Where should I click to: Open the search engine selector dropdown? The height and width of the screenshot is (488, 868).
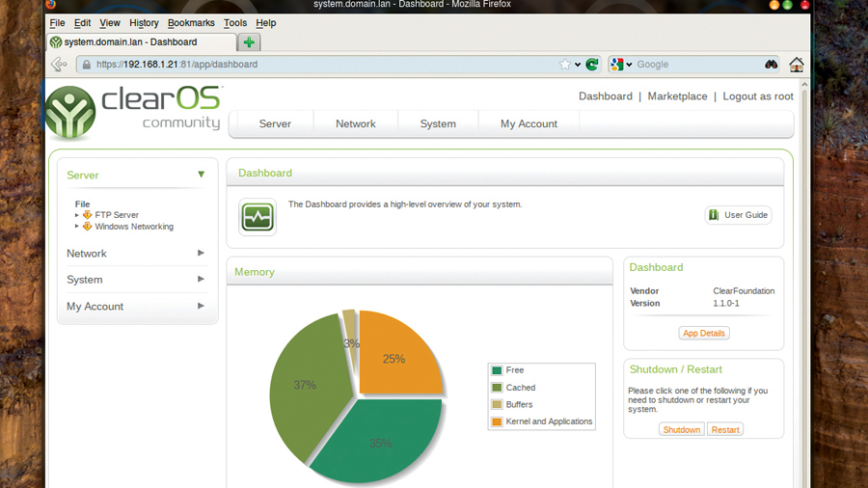pos(629,65)
